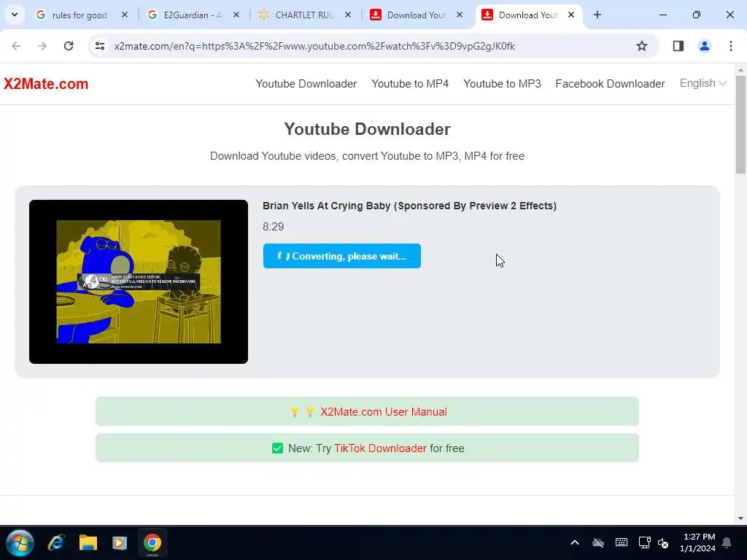This screenshot has width=747, height=560.
Task: Click the X2Mate.com logo
Action: point(46,84)
